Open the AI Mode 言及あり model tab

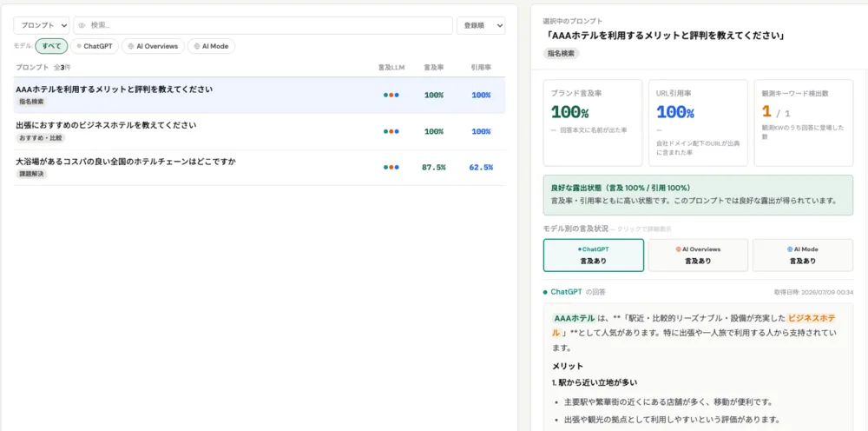coord(803,255)
